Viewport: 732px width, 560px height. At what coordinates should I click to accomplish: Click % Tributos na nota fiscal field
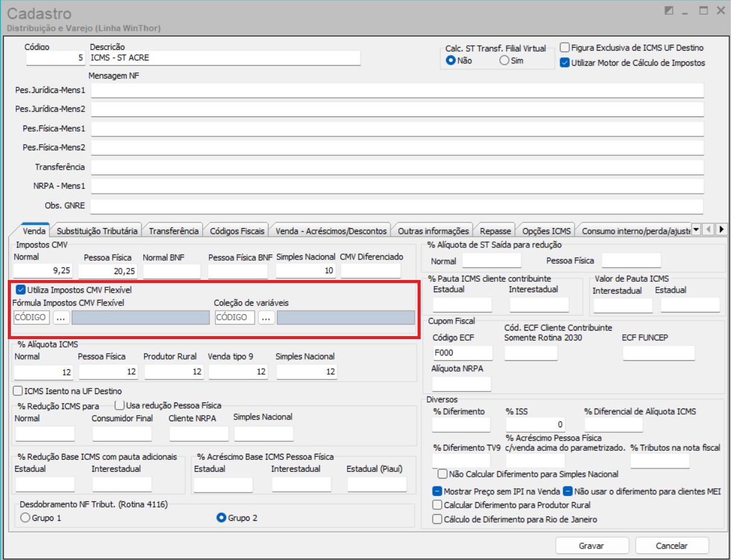tap(660, 461)
